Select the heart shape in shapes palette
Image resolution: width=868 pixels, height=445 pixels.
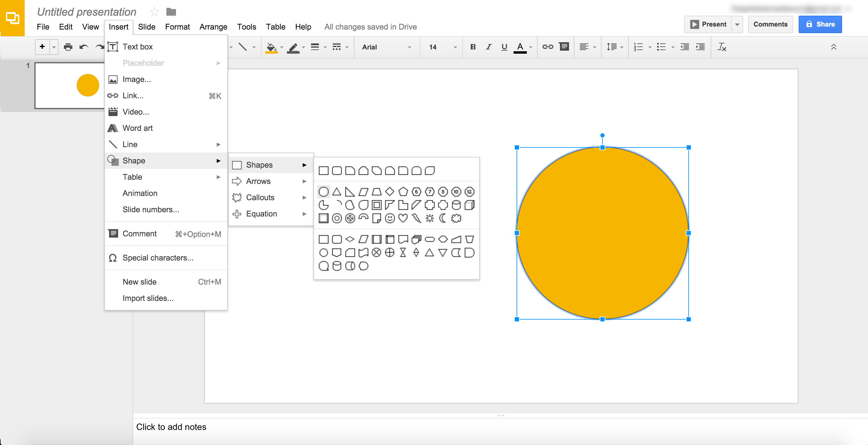pos(403,219)
